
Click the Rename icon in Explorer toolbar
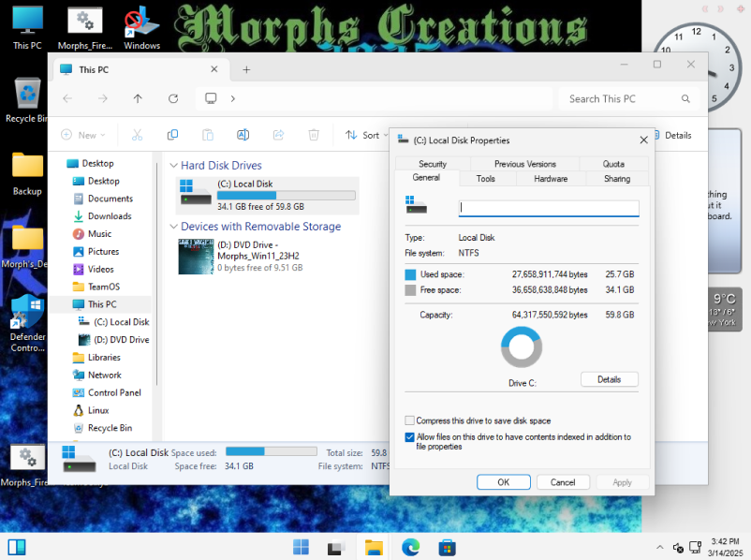point(243,135)
